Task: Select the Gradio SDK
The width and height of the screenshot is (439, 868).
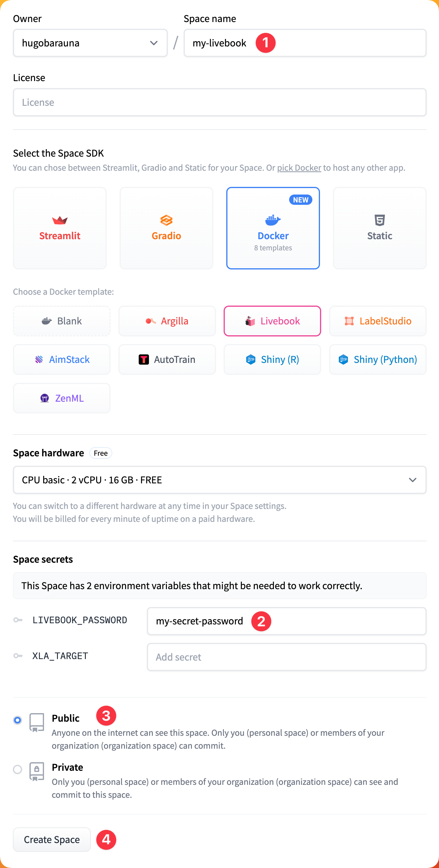Action: [166, 228]
